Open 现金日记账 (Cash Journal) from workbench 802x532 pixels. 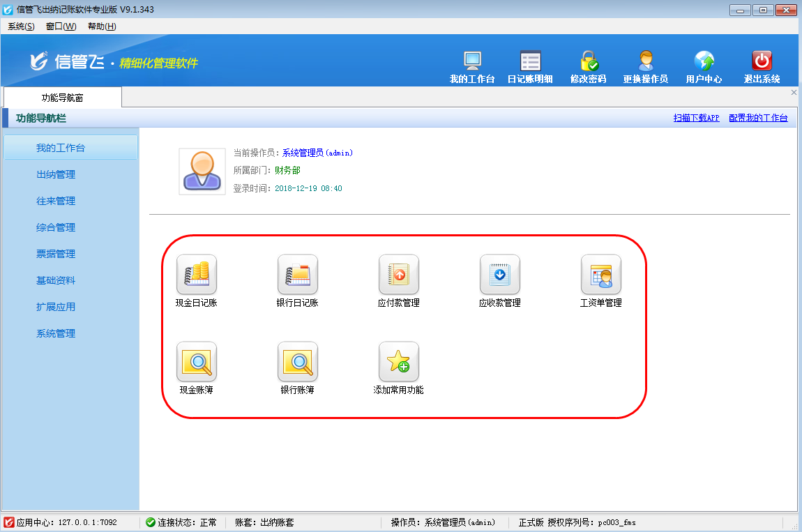point(197,281)
